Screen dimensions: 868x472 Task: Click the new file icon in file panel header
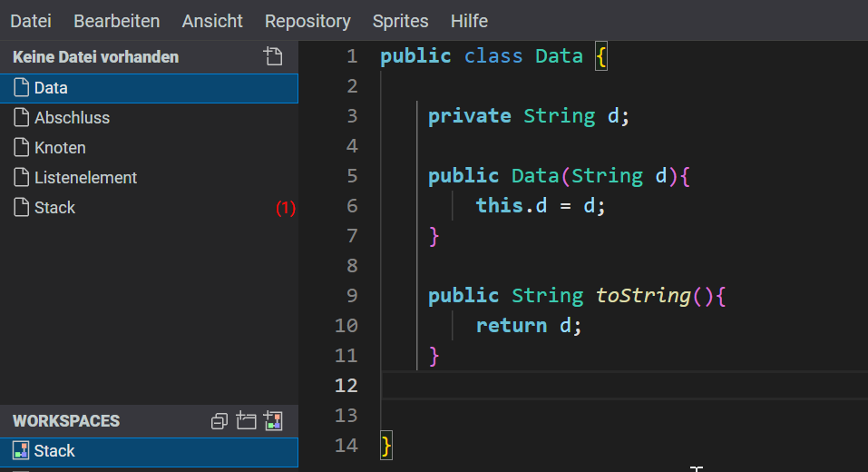coord(273,57)
